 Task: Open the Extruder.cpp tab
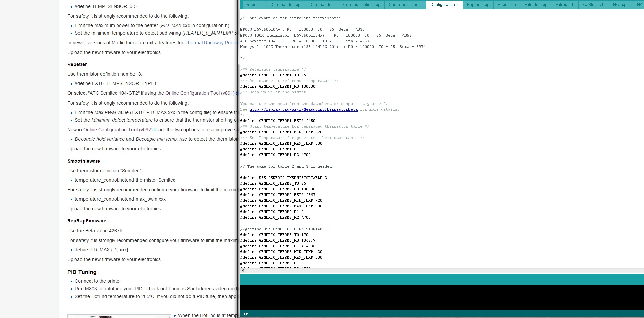pyautogui.click(x=536, y=5)
